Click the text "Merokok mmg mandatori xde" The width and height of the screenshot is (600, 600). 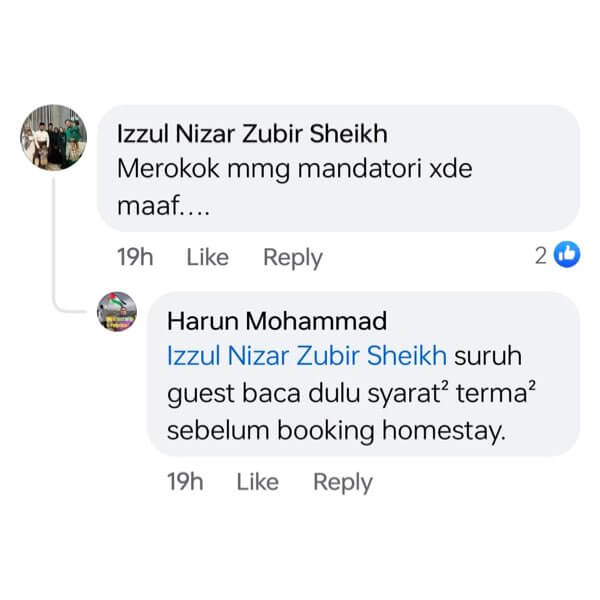(x=295, y=169)
